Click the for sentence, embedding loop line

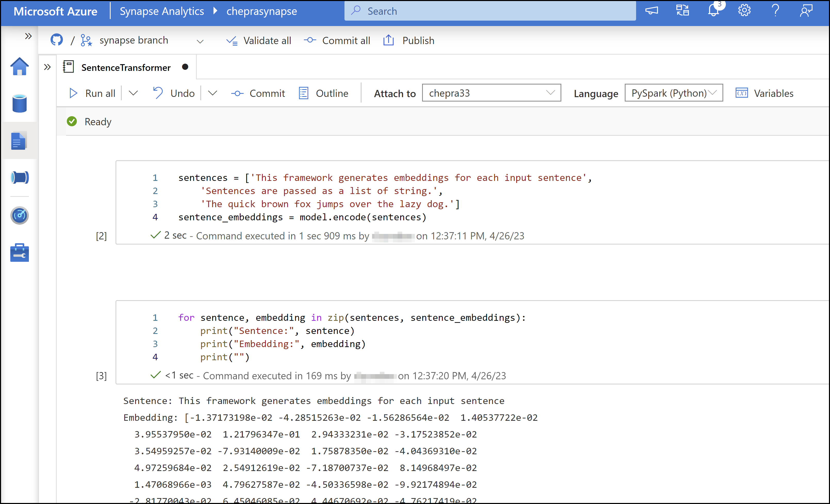point(352,317)
